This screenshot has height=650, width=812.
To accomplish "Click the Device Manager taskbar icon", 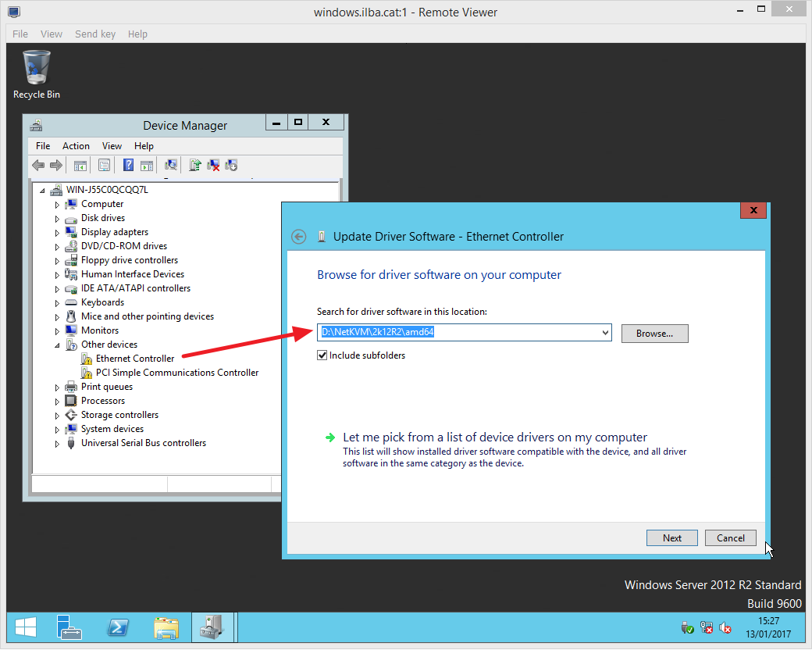I will coord(212,627).
